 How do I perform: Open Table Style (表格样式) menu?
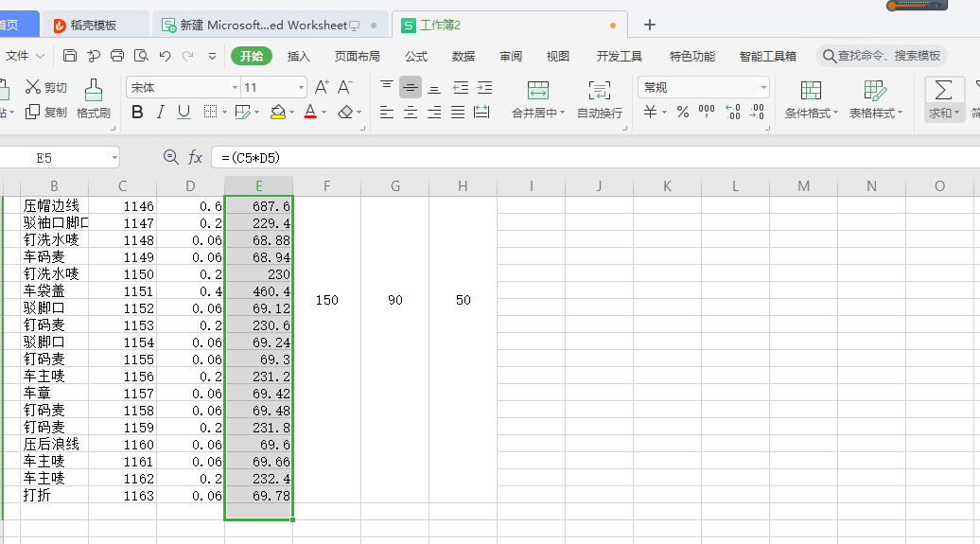(875, 99)
